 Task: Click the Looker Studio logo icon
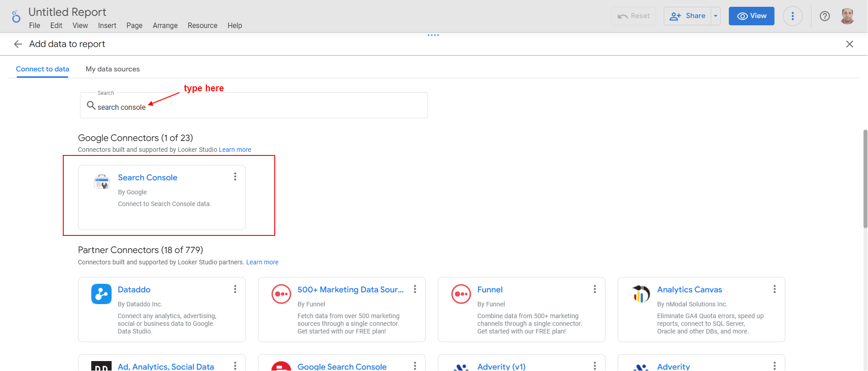click(x=16, y=17)
